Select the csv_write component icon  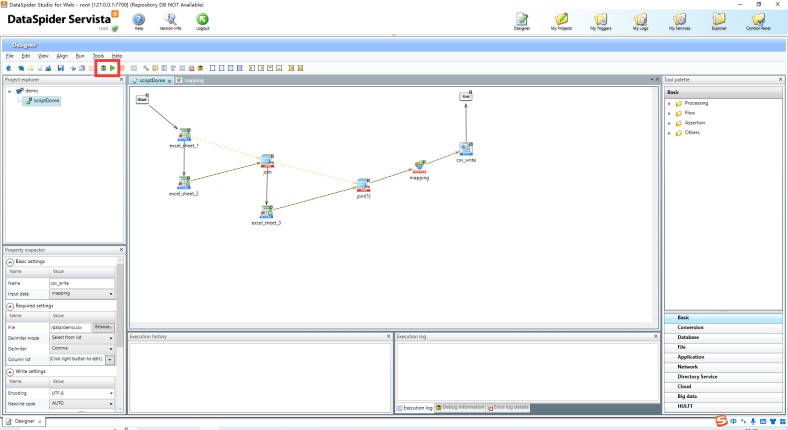(x=466, y=149)
